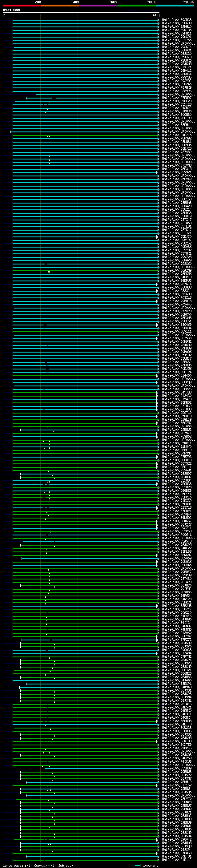Open the UniRef100_O23755 hit
197x868 pixels.
[x=177, y=40]
